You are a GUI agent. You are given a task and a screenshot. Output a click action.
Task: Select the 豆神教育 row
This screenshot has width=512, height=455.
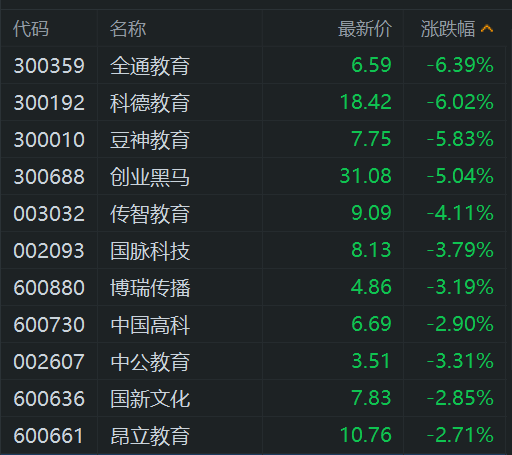[x=253, y=139]
